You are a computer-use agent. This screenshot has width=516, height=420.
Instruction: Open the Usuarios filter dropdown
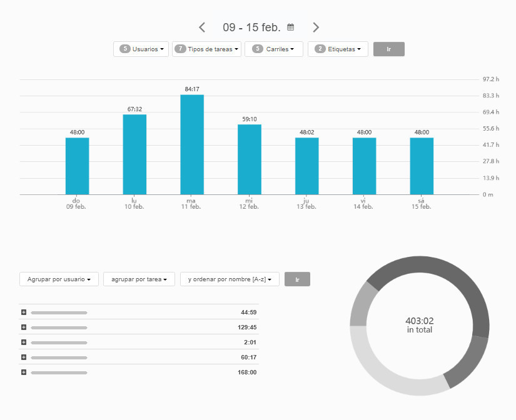click(x=141, y=49)
